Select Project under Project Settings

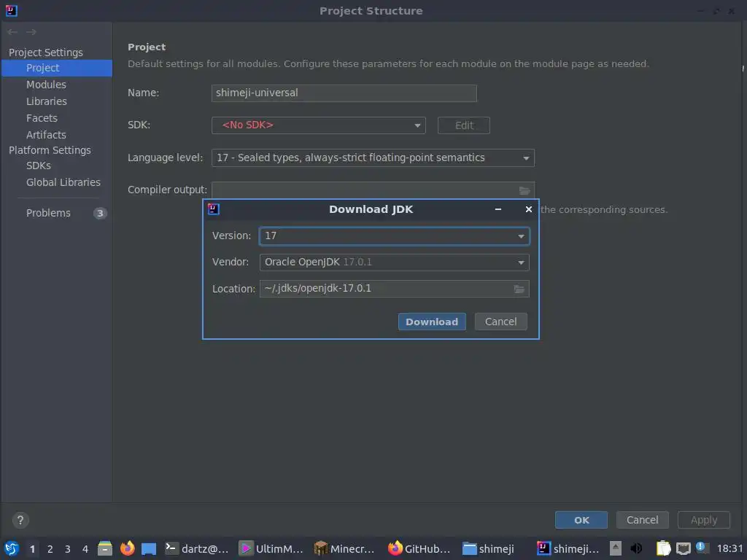[57, 68]
